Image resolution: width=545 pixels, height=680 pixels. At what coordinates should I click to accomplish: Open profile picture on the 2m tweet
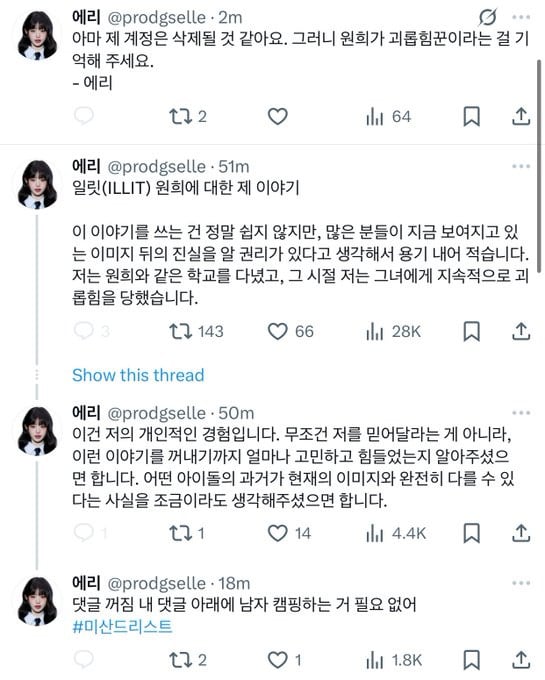tap(37, 35)
